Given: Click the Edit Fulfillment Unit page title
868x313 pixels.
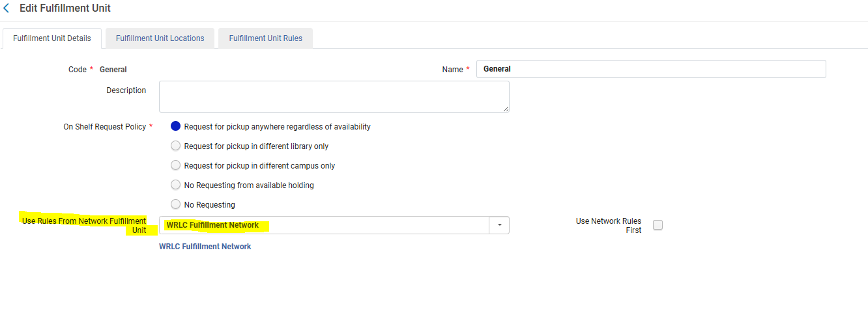Looking at the screenshot, I should [x=65, y=8].
